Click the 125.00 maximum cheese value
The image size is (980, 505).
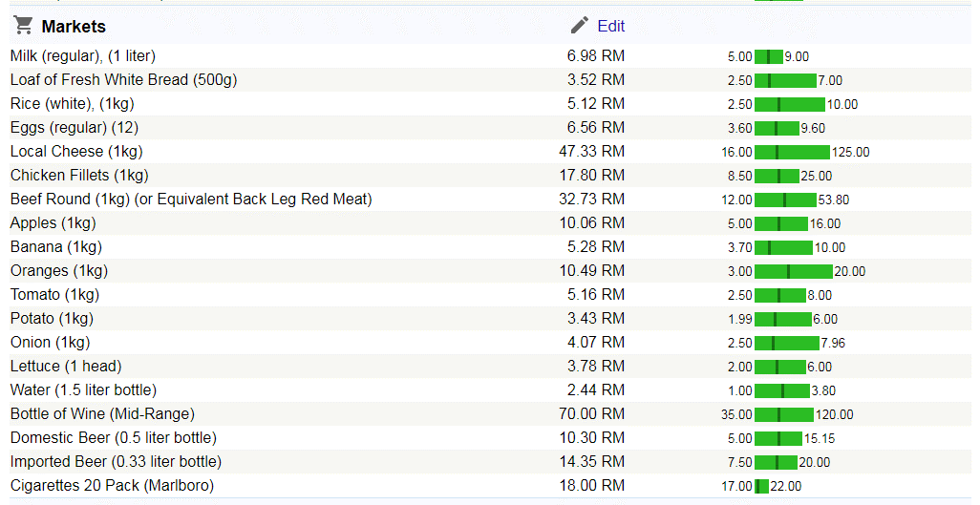(x=851, y=153)
